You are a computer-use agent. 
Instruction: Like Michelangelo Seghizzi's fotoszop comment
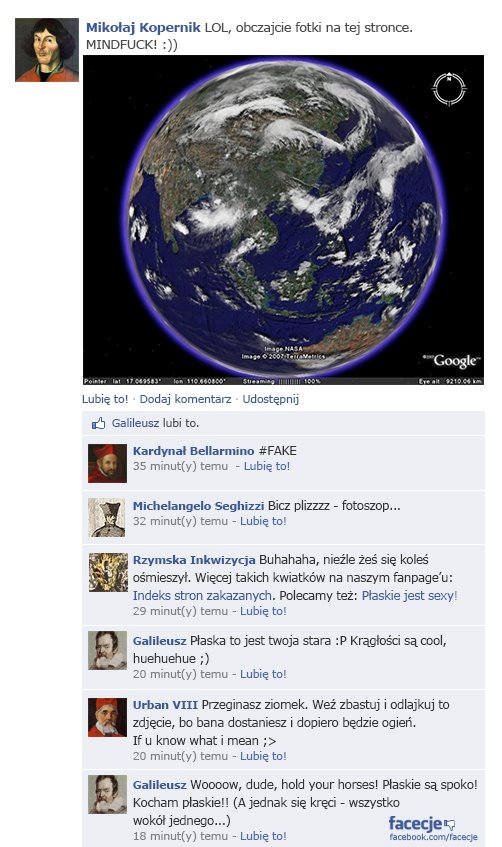(263, 521)
